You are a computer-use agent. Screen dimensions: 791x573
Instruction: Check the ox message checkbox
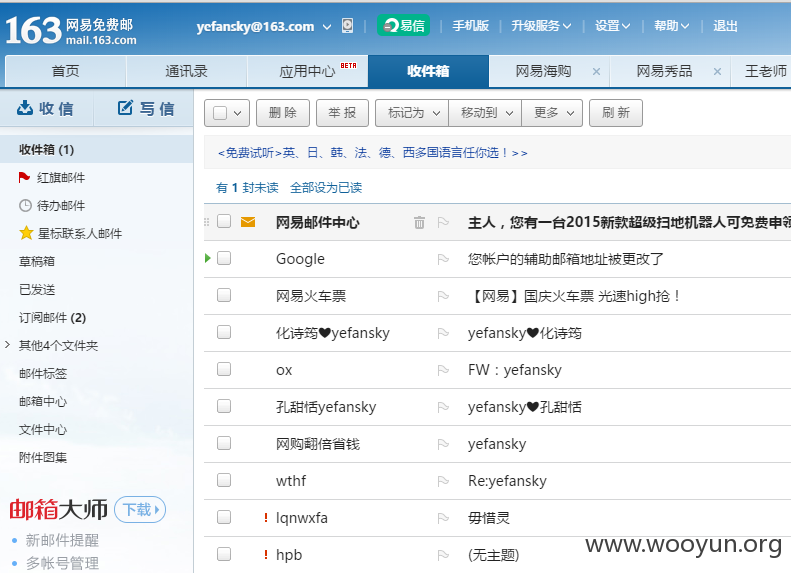tap(224, 369)
